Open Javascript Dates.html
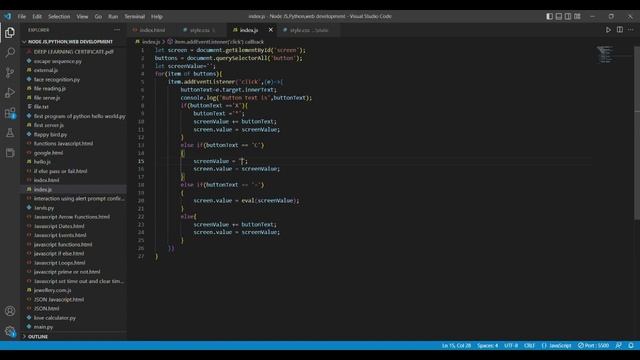Screen dimensions: 640x360 click(59, 226)
